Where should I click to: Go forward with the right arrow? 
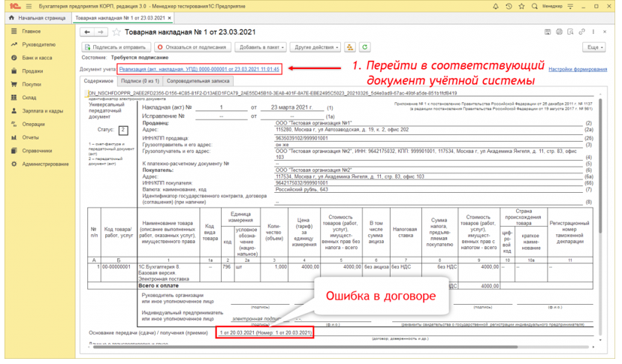[x=101, y=32]
